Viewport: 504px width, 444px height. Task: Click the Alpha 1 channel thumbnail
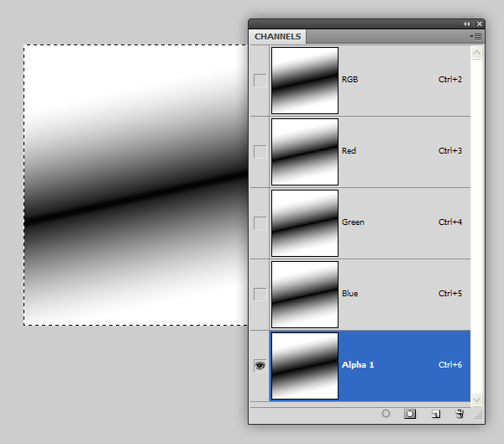coord(305,366)
